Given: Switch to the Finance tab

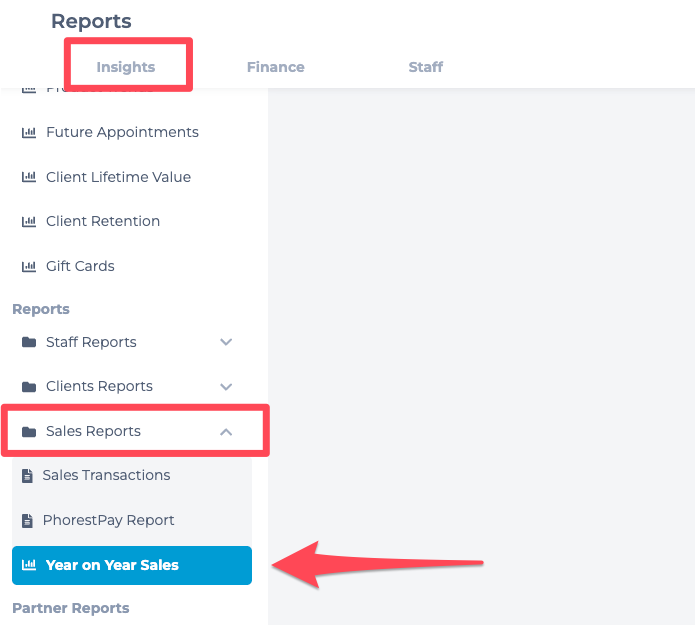Looking at the screenshot, I should pos(276,67).
